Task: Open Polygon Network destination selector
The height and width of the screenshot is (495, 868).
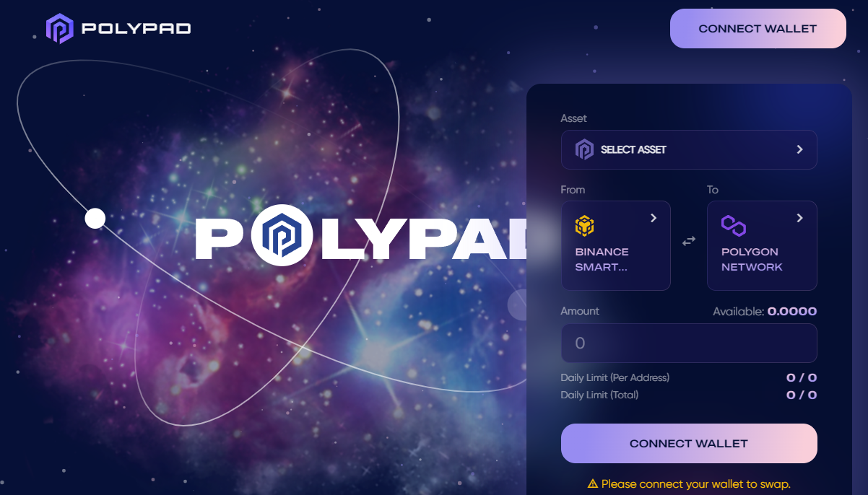Action: 762,245
